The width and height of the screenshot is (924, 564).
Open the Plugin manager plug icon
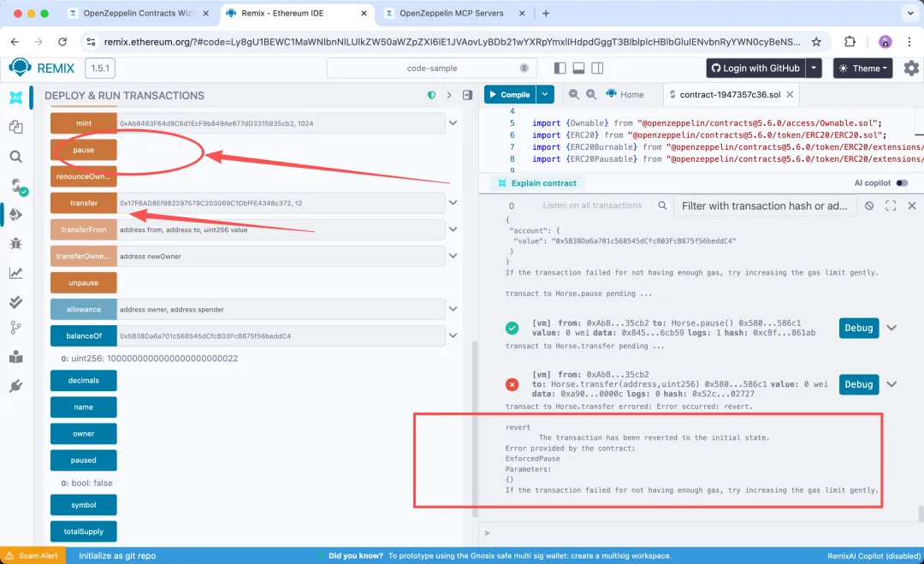pos(16,386)
